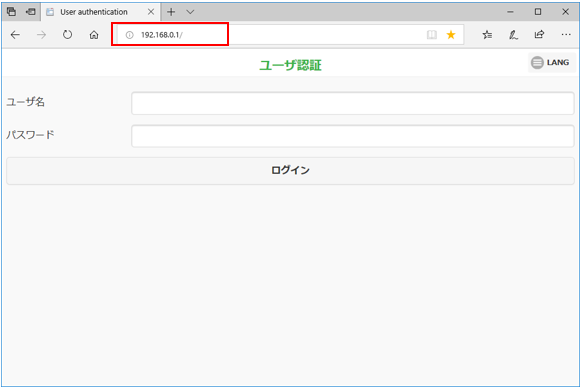
Task: Click the forward navigation arrow
Action: click(42, 35)
